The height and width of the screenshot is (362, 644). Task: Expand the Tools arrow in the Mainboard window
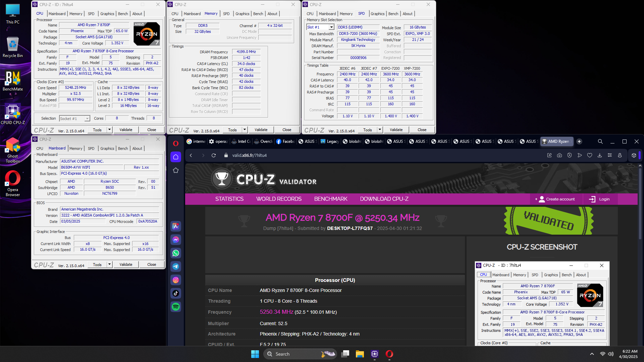(109, 264)
